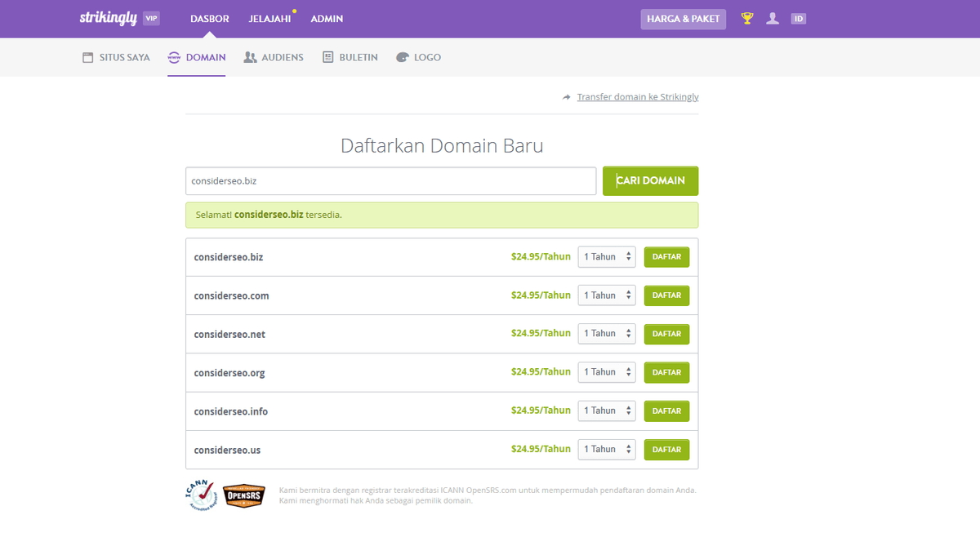Image resolution: width=980 pixels, height=555 pixels.
Task: Switch to the Domain tab
Action: [197, 58]
